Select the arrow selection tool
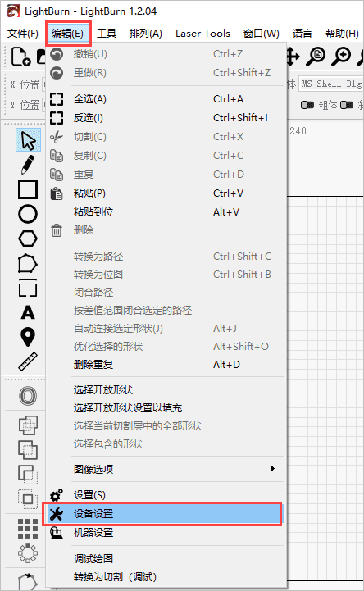This screenshot has width=364, height=591. pos(28,140)
